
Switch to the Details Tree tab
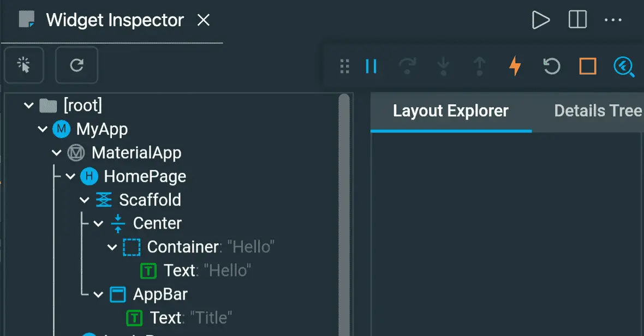click(598, 111)
